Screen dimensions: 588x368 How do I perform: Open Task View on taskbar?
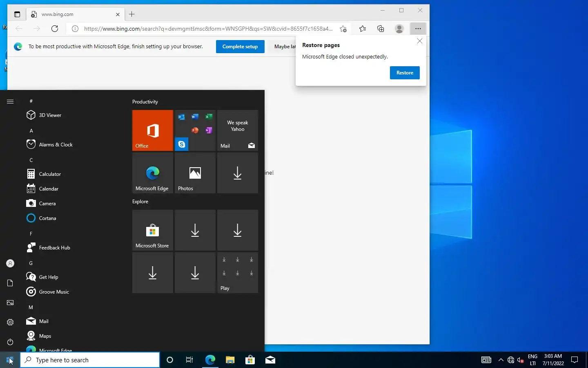click(x=189, y=360)
